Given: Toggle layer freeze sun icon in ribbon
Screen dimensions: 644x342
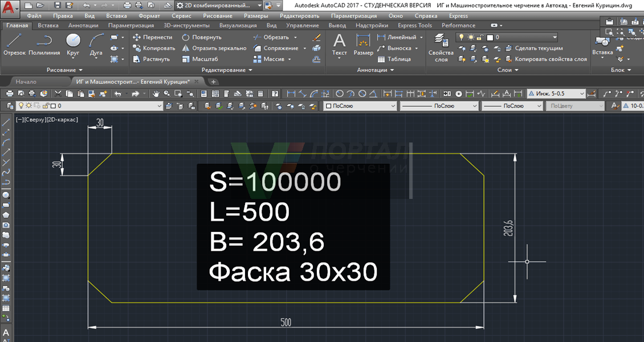Looking at the screenshot, I should (x=471, y=37).
